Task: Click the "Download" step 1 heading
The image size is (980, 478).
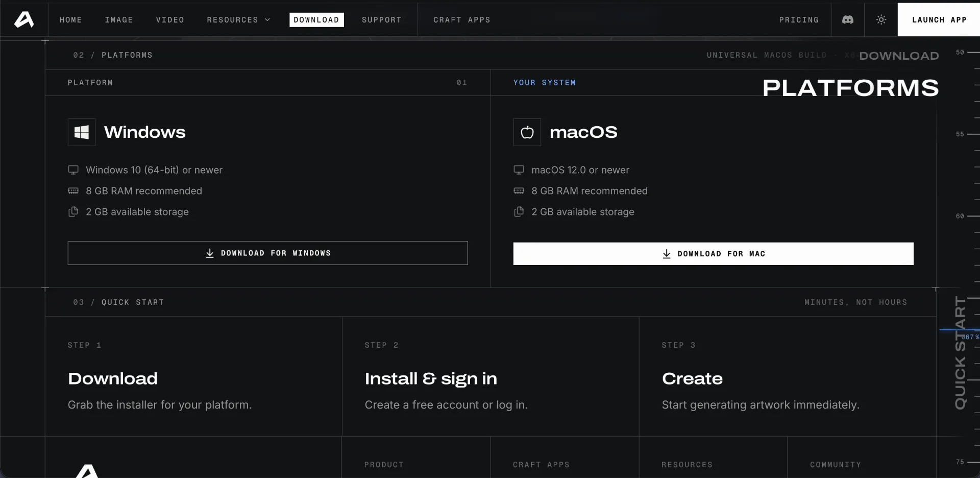Action: (113, 378)
